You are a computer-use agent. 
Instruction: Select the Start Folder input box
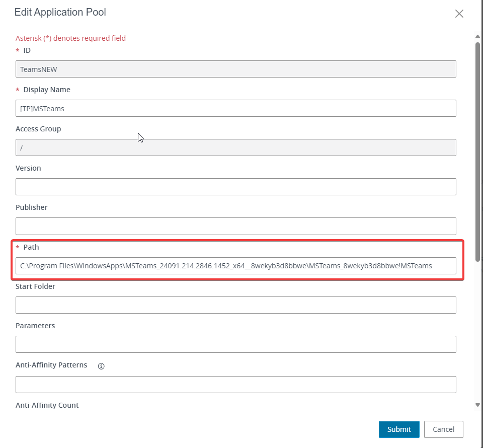[235, 305]
